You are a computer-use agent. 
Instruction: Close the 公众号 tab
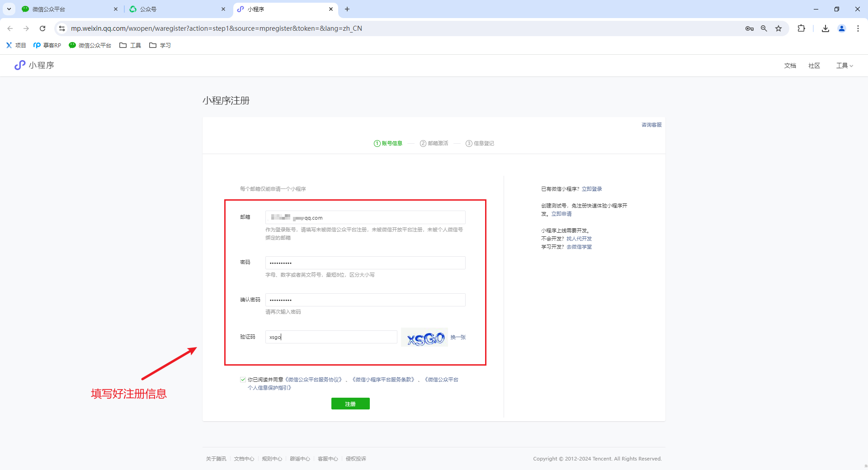pos(223,9)
